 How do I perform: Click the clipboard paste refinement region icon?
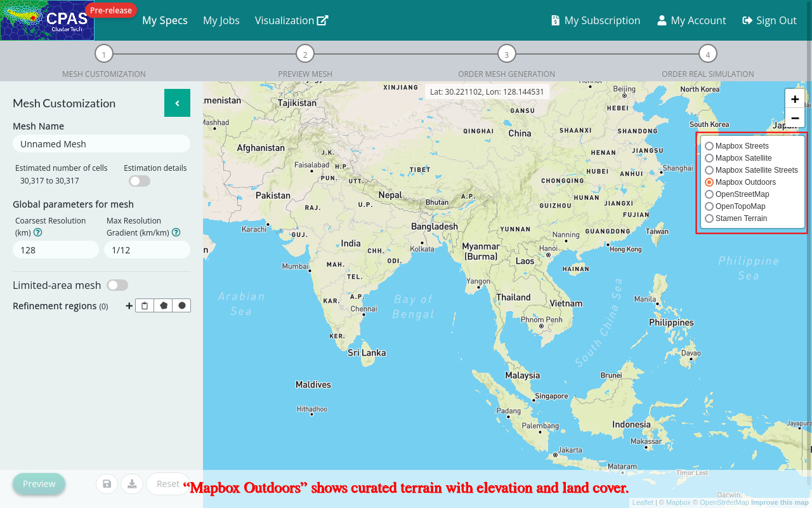(145, 305)
